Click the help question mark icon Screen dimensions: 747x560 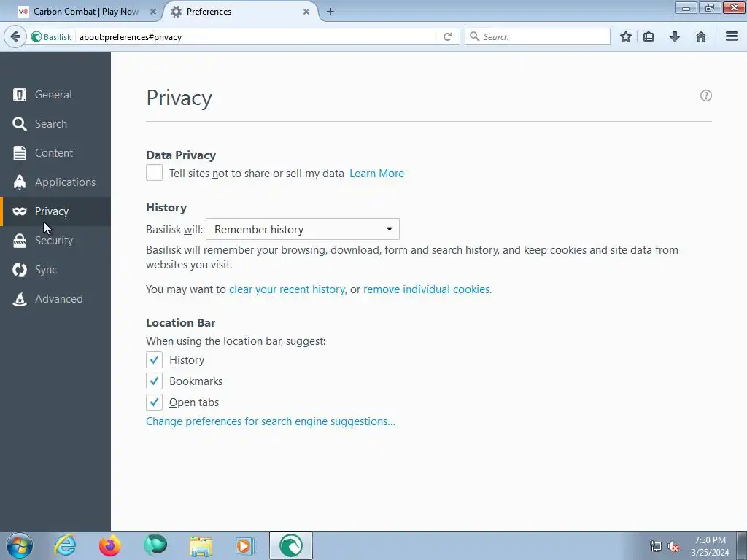click(x=706, y=96)
